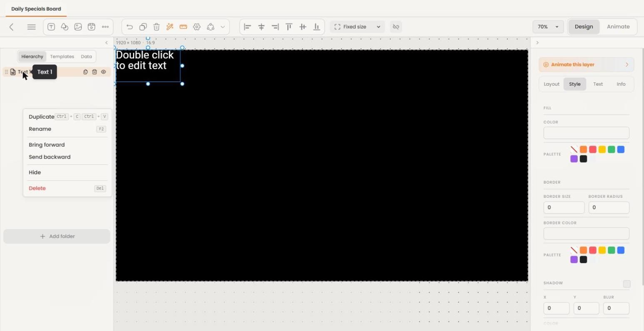Open the Fixed size dropdown

[x=357, y=27]
